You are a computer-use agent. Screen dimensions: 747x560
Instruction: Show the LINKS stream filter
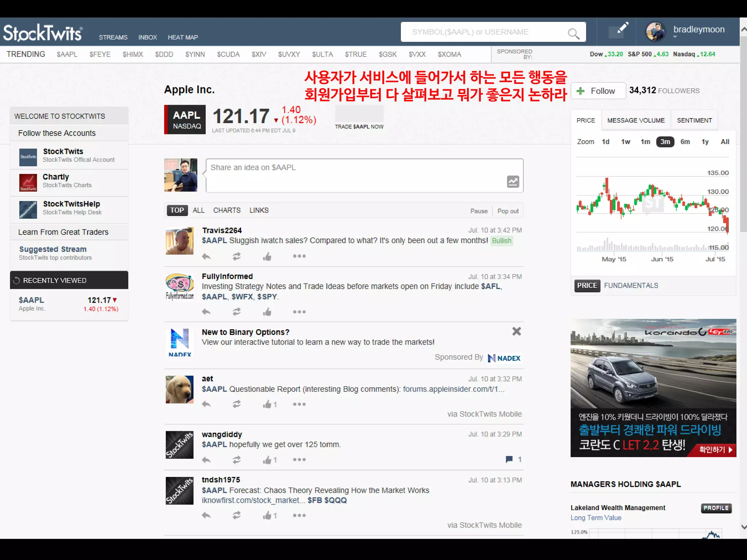(x=259, y=210)
